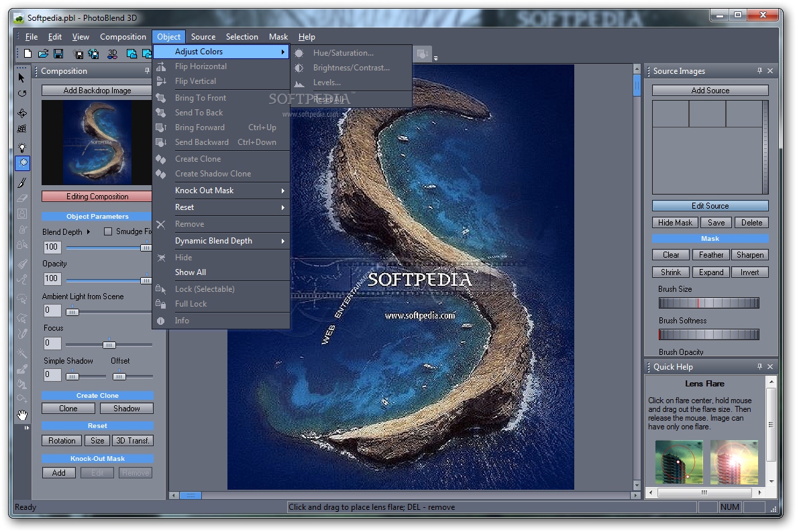Open the Selection menu
The height and width of the screenshot is (532, 797).
[242, 37]
